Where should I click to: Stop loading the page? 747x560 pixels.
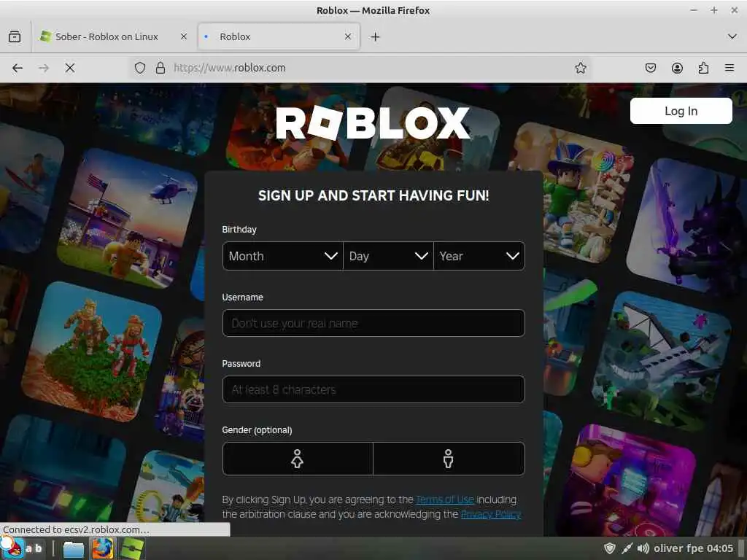tap(70, 68)
